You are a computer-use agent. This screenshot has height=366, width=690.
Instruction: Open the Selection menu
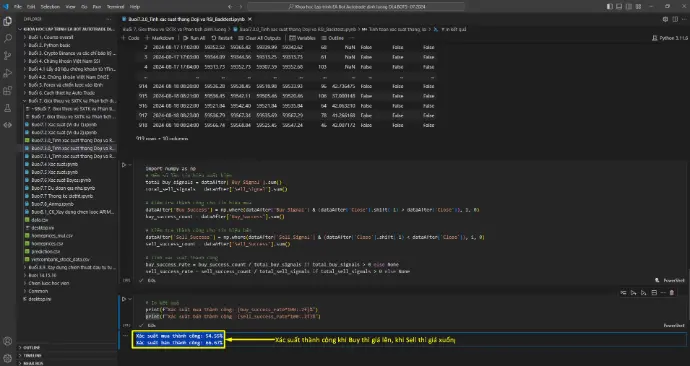pyautogui.click(x=50, y=7)
